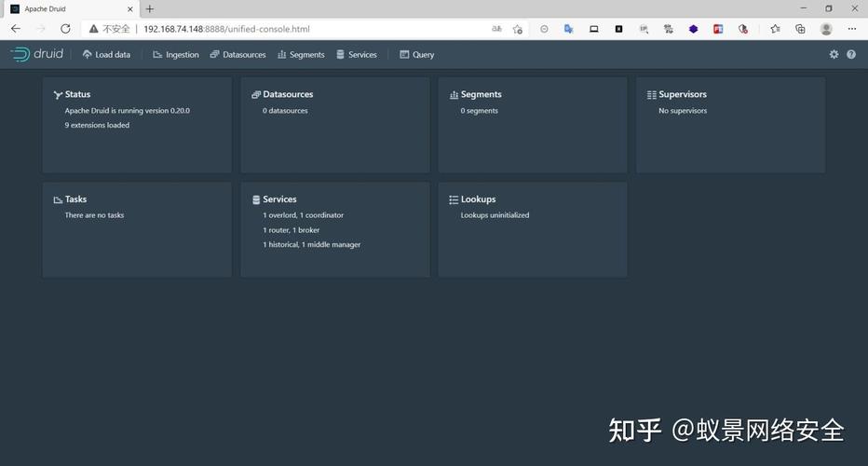Click the Status card fork icon
The image size is (868, 466).
pyautogui.click(x=58, y=95)
